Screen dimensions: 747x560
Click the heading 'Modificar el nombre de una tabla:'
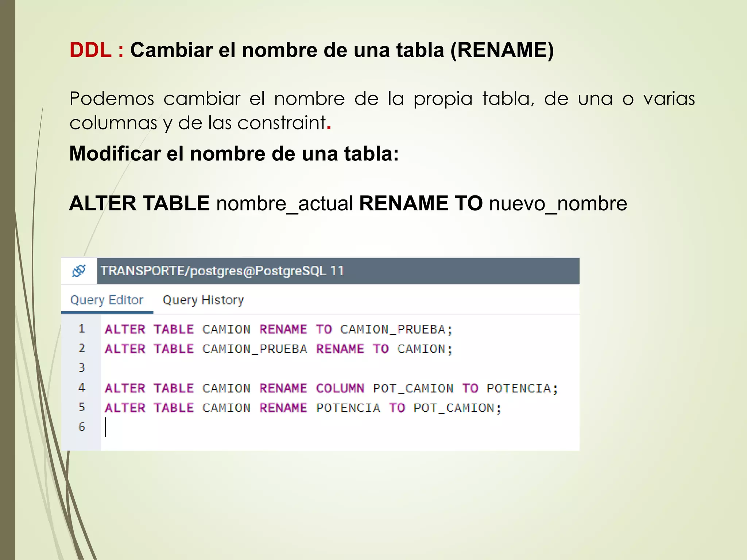coord(234,153)
